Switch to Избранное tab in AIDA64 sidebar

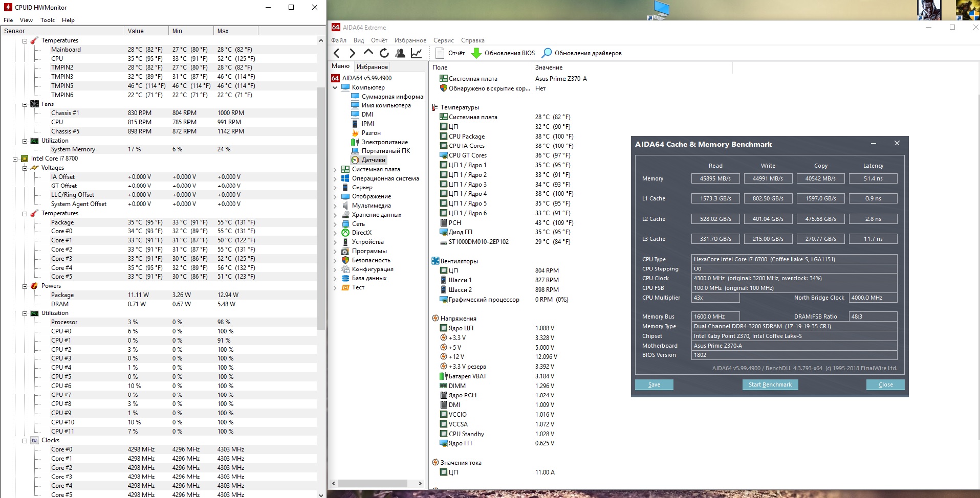(372, 67)
